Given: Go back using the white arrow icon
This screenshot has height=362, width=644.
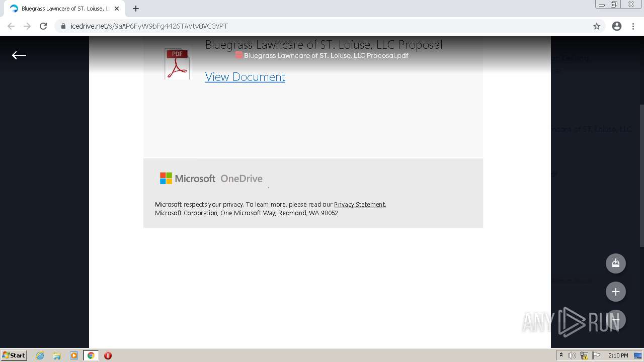Looking at the screenshot, I should (19, 55).
